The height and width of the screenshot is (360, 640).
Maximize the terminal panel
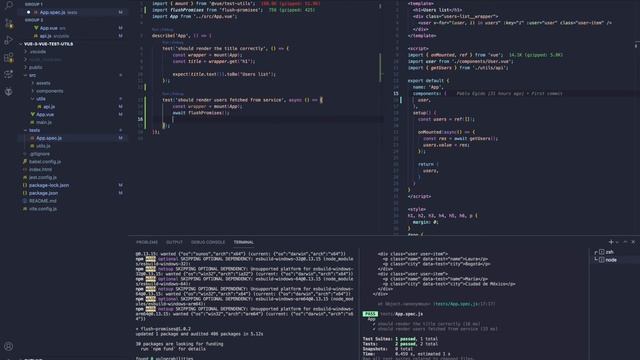(625, 242)
